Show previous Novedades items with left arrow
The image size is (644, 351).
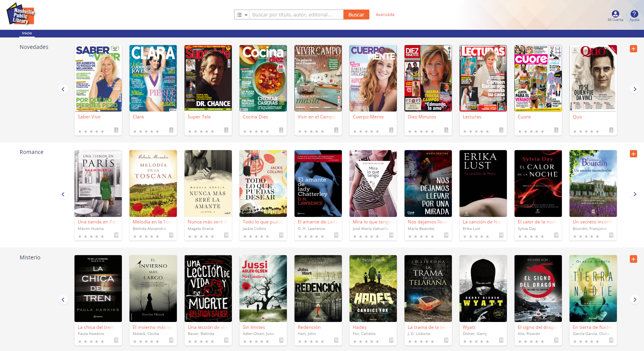tap(63, 89)
